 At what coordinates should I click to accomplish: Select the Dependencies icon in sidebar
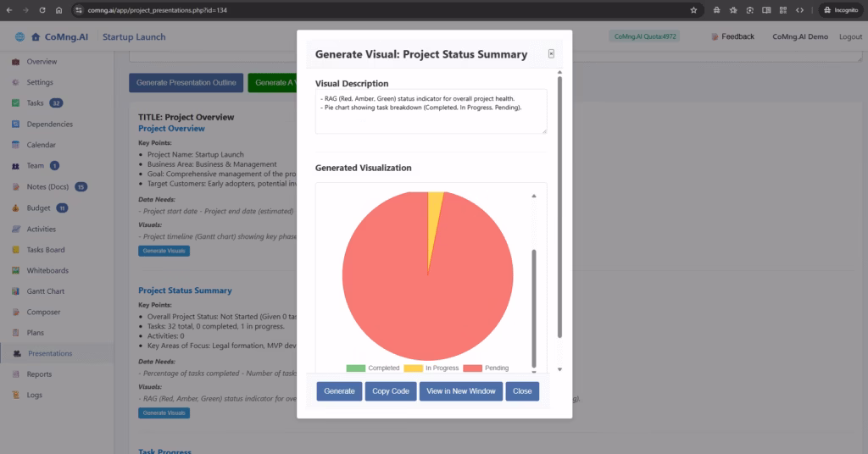point(17,125)
